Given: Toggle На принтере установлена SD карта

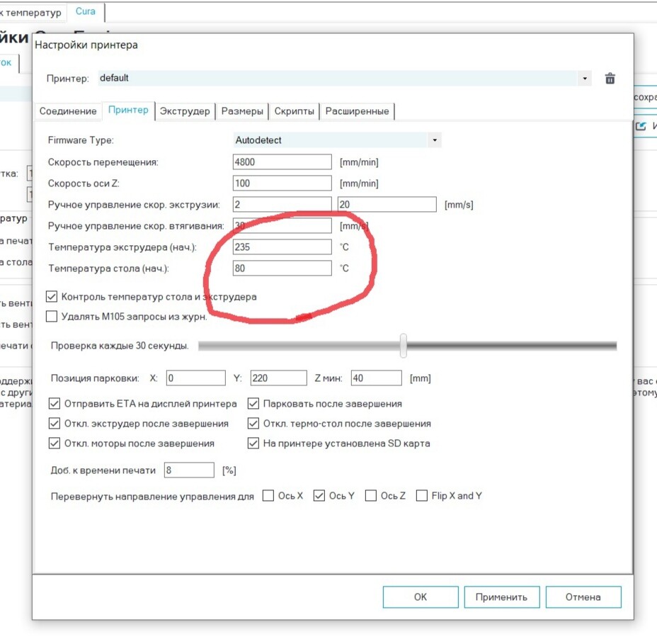Looking at the screenshot, I should (253, 444).
